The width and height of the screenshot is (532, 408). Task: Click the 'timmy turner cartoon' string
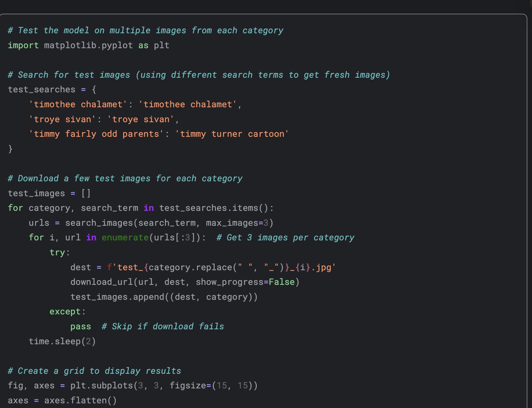click(232, 134)
